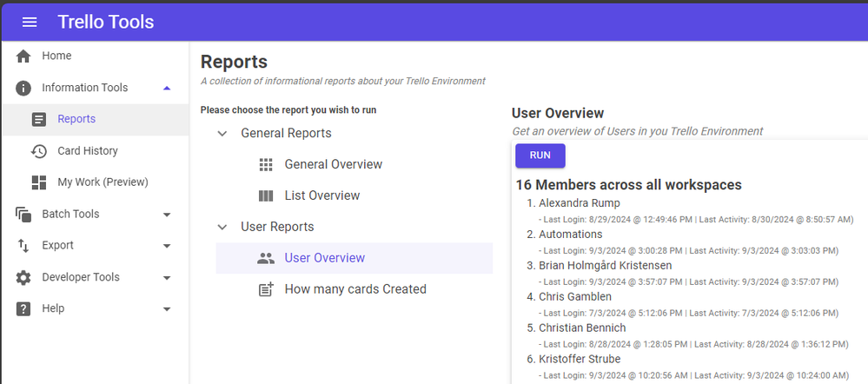
Task: Click the General Reports group label
Action: point(286,133)
